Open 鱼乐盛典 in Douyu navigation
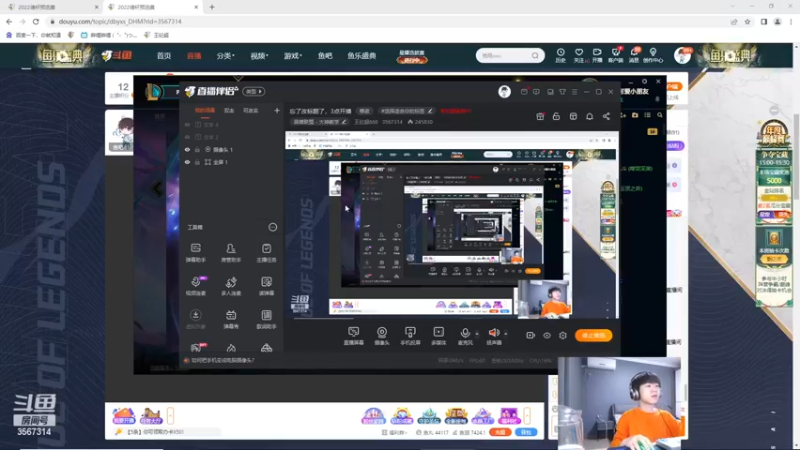800x450 pixels. [362, 56]
